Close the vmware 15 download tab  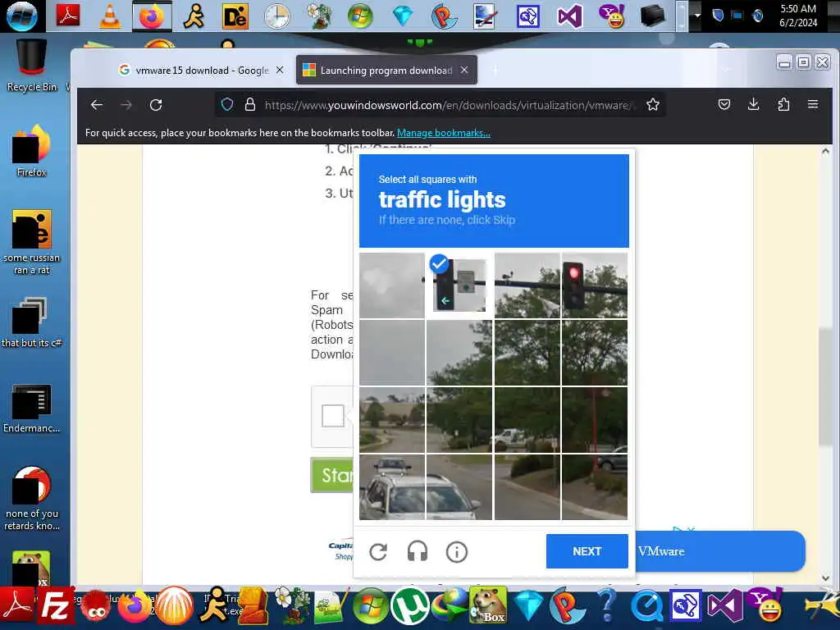coord(280,71)
